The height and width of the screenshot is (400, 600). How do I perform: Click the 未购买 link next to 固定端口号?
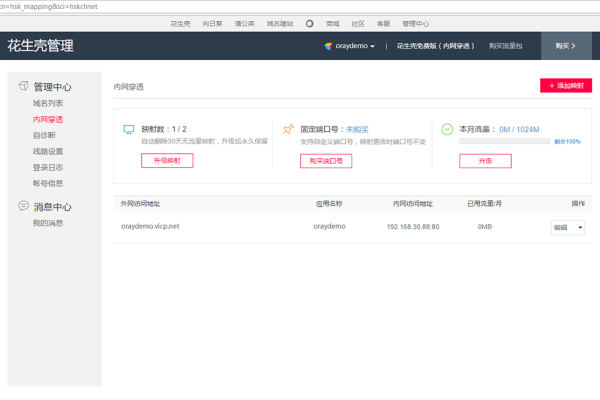357,129
